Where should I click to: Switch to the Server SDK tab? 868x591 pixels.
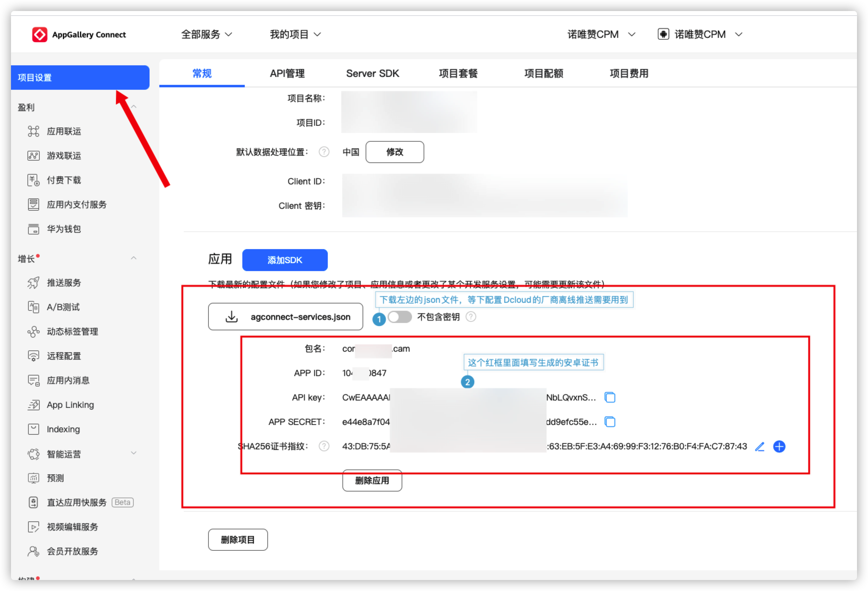click(372, 73)
